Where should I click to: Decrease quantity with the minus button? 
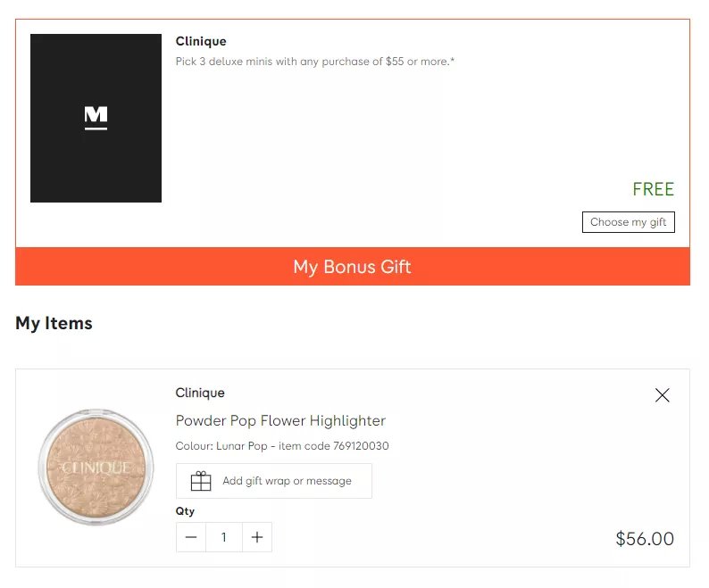click(x=191, y=537)
